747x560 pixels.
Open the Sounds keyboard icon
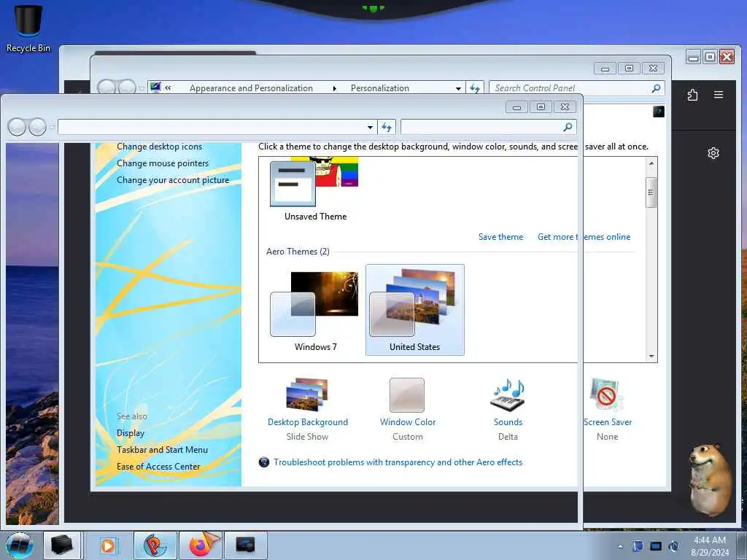[508, 394]
